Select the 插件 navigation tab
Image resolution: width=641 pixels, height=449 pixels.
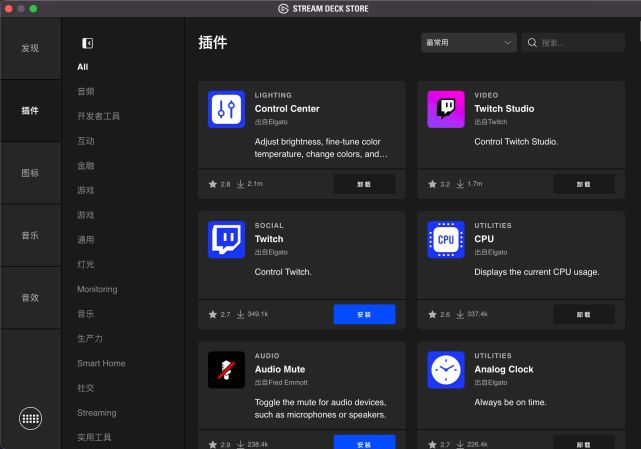[x=31, y=110]
